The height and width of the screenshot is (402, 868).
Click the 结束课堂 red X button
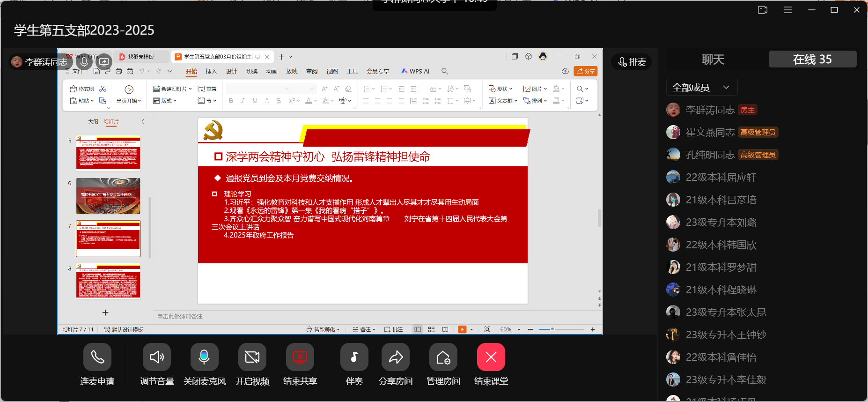tap(491, 357)
